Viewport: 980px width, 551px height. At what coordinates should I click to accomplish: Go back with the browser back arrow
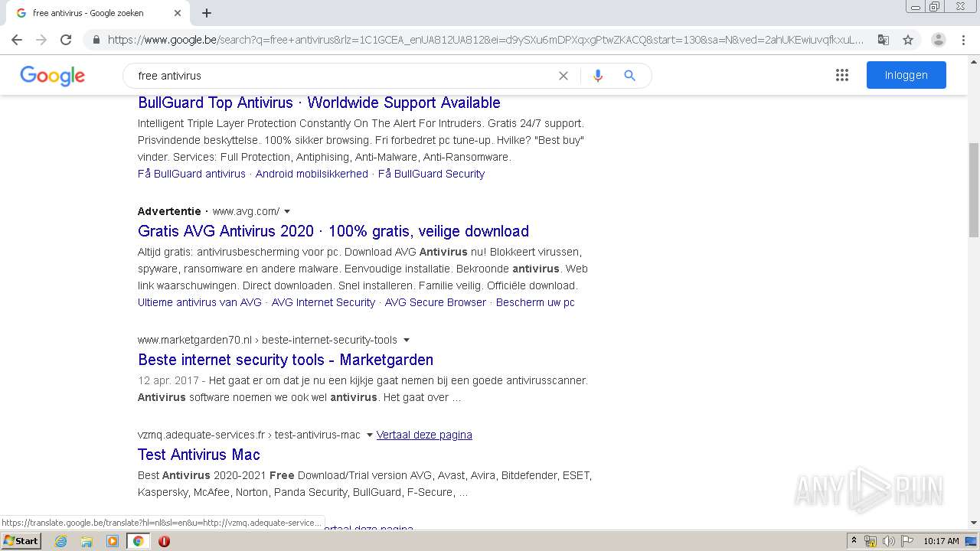(17, 40)
